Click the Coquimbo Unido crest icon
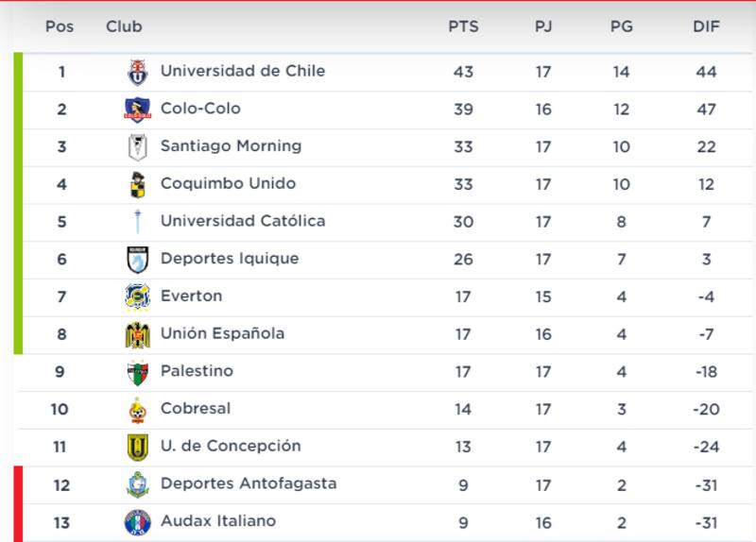The width and height of the screenshot is (756, 542). 138,184
